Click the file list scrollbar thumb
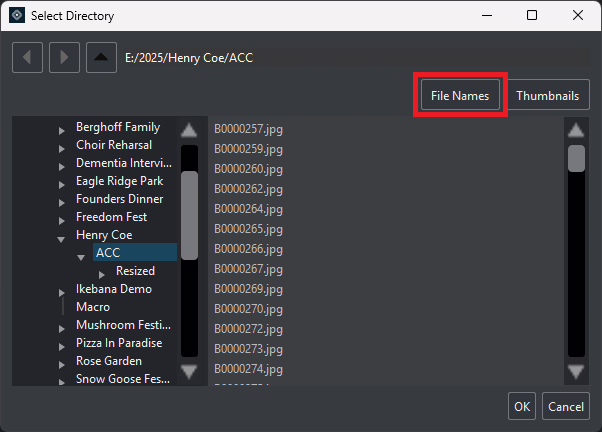Image resolution: width=602 pixels, height=432 pixels. 576,158
